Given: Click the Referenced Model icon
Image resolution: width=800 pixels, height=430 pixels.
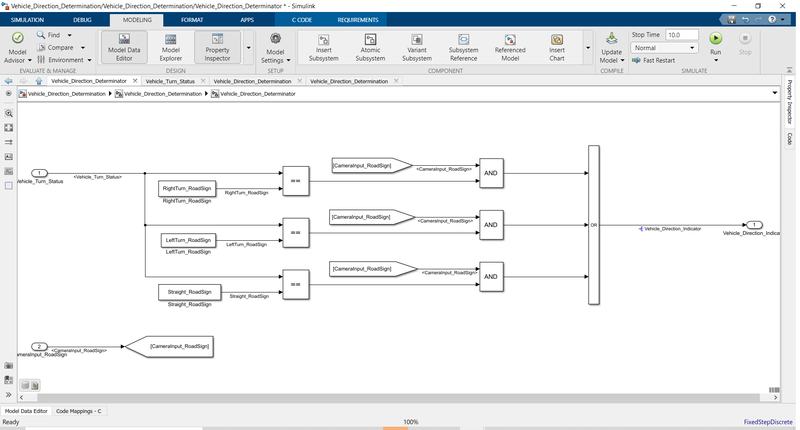Looking at the screenshot, I should [x=510, y=46].
